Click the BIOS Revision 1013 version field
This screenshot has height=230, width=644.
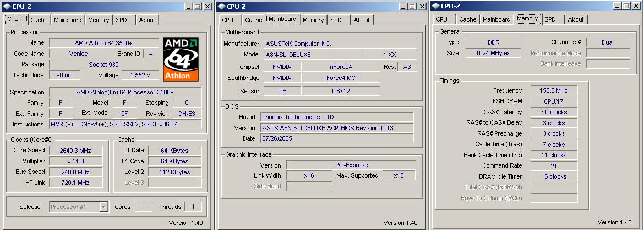pos(337,127)
